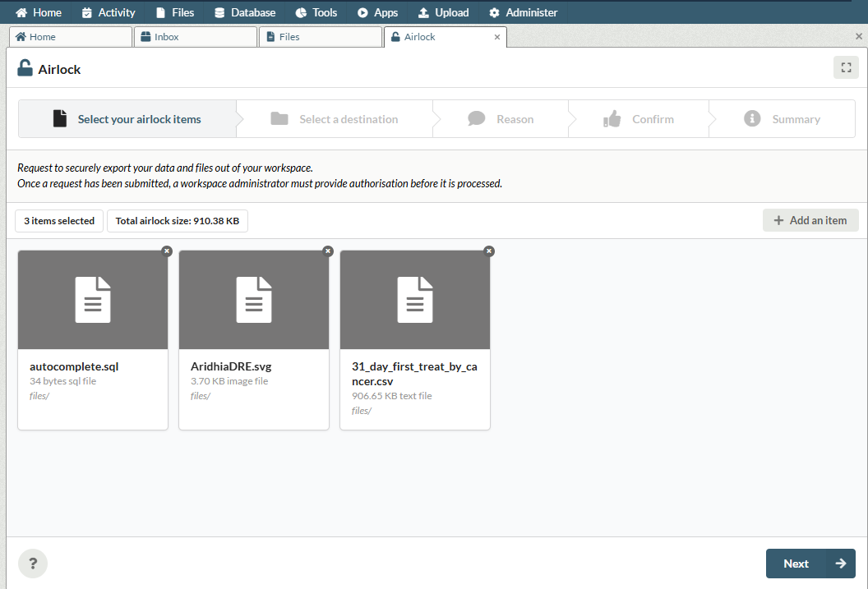Remove 31_day_first_treat_by_cancer.csv item
The width and height of the screenshot is (868, 589).
[x=489, y=251]
